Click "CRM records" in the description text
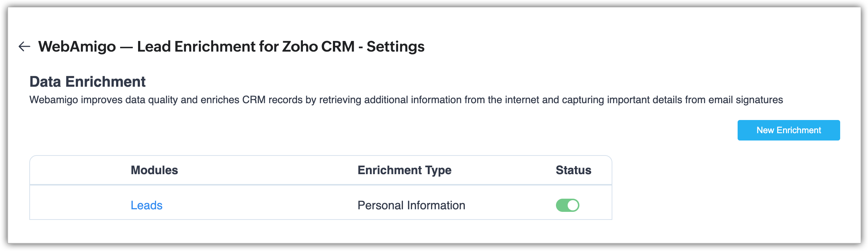The width and height of the screenshot is (868, 251). coord(272,100)
